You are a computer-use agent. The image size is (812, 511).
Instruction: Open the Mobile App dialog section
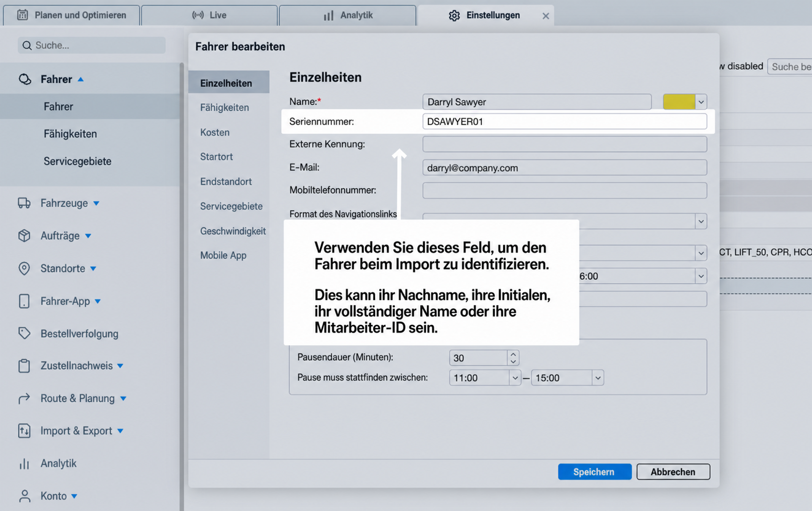click(223, 255)
